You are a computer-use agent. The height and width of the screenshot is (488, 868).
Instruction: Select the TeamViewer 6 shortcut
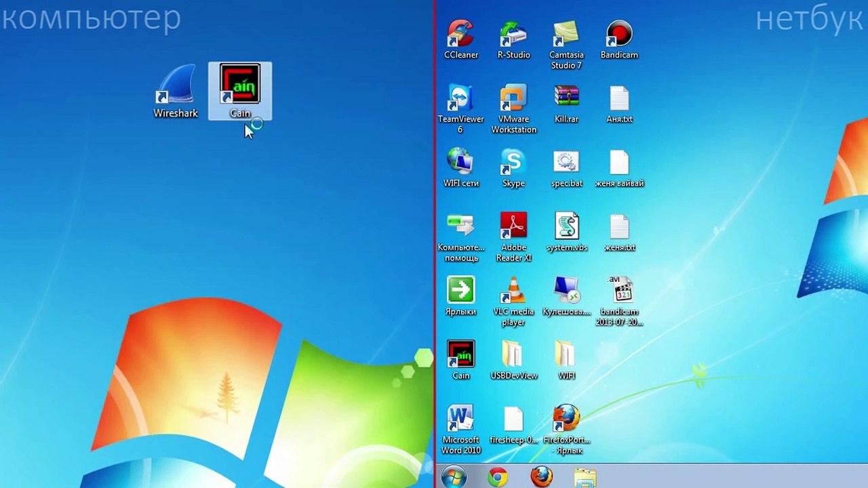tap(461, 109)
